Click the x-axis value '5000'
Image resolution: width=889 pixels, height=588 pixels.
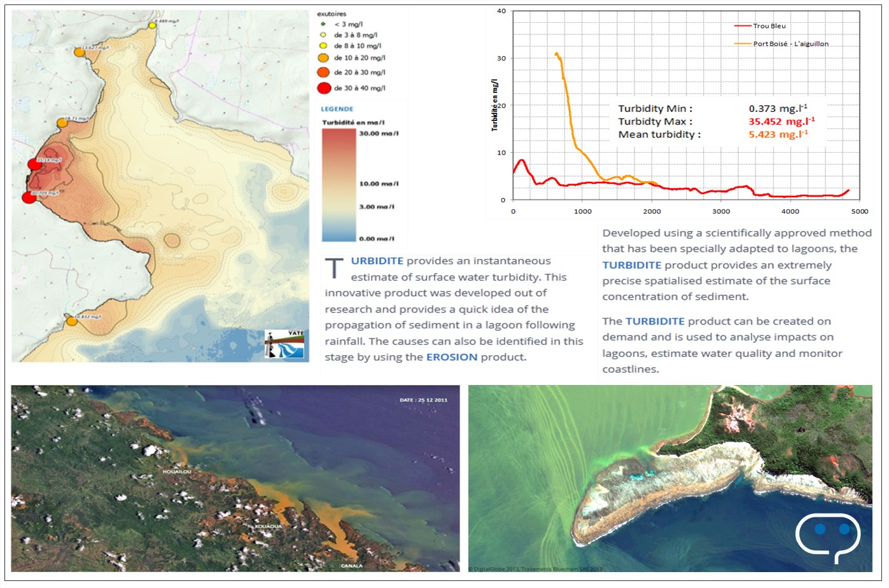pyautogui.click(x=860, y=211)
